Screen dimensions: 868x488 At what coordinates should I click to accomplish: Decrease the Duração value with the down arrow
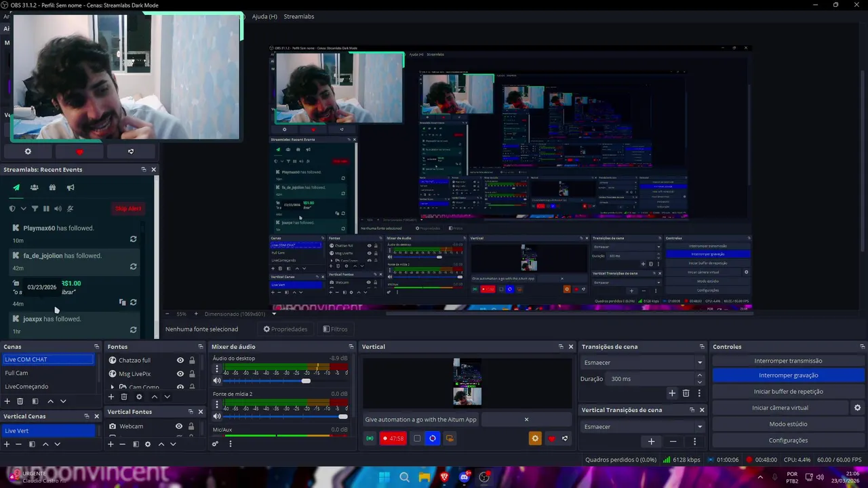[699, 382]
